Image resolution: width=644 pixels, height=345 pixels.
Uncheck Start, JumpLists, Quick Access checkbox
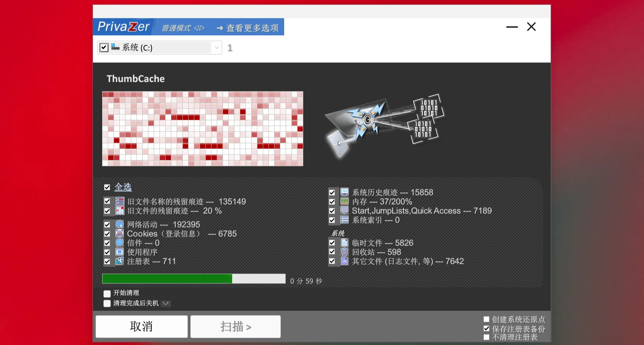pyautogui.click(x=332, y=211)
